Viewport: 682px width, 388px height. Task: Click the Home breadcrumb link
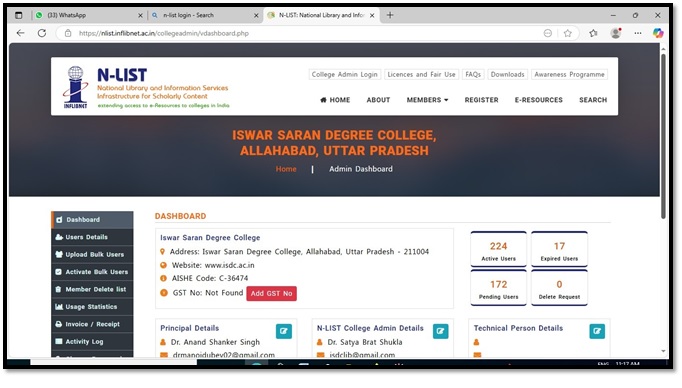[x=286, y=169]
